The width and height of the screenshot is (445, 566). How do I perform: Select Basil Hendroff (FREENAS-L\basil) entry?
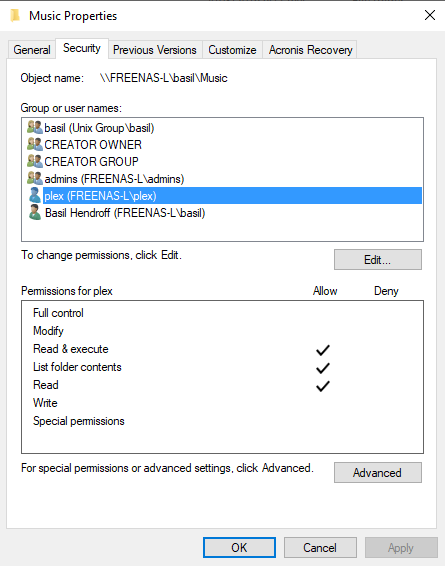coord(125,213)
